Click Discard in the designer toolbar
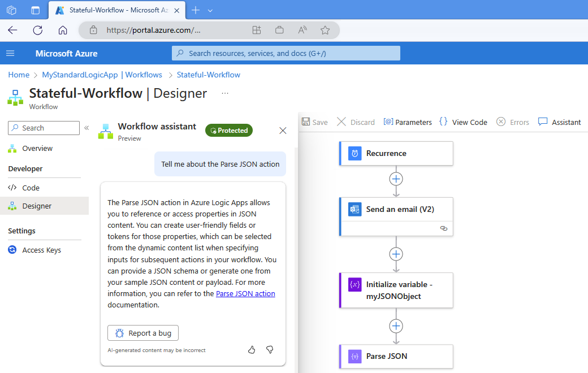 (356, 122)
